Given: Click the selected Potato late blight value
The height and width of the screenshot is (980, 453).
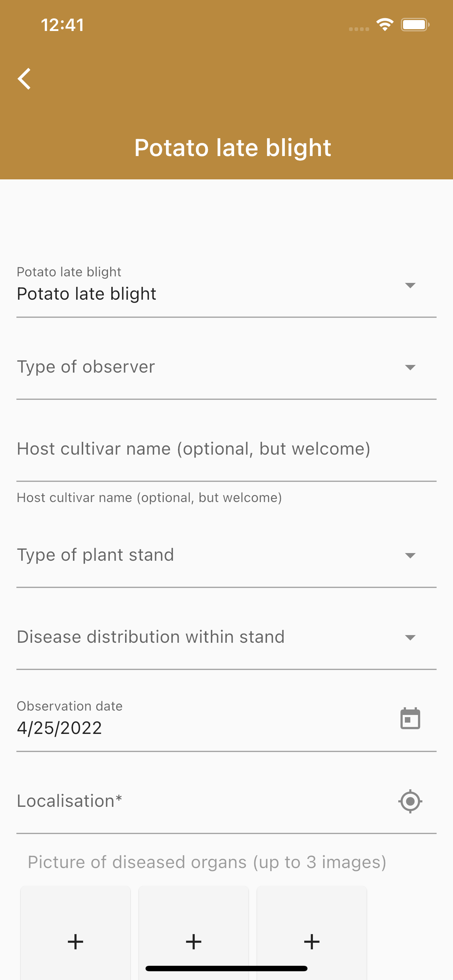Looking at the screenshot, I should (86, 294).
